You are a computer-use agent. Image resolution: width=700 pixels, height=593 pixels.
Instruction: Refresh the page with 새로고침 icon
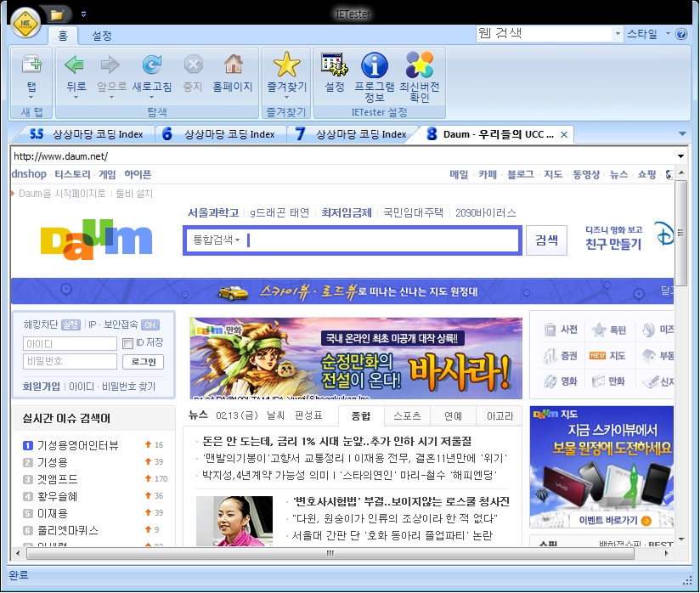coord(152,65)
